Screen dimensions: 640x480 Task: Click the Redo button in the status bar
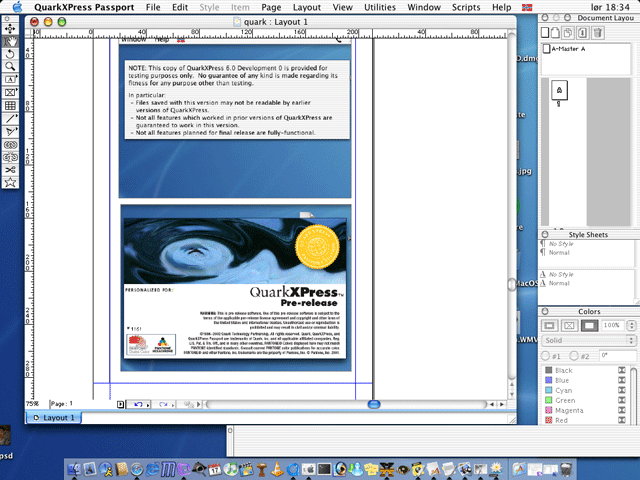163,404
